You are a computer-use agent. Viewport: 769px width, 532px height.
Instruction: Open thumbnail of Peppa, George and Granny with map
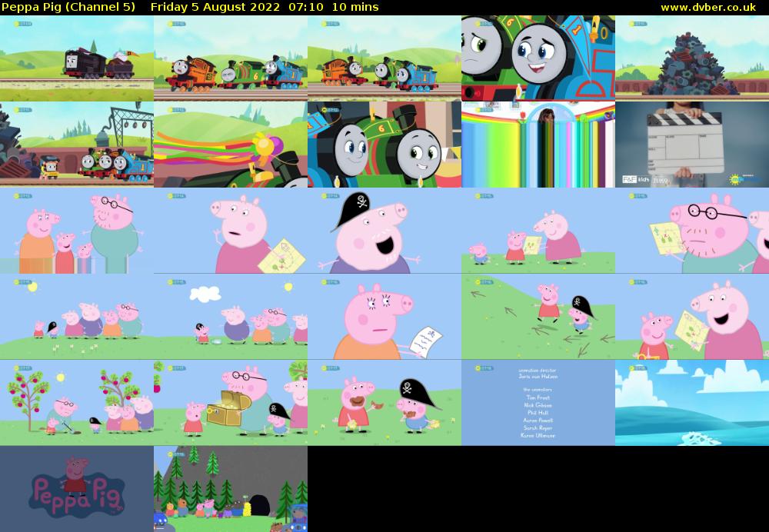point(538,231)
